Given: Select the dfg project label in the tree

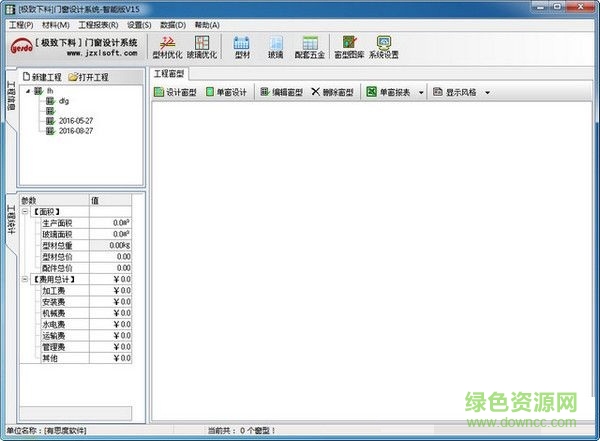Looking at the screenshot, I should [x=64, y=101].
